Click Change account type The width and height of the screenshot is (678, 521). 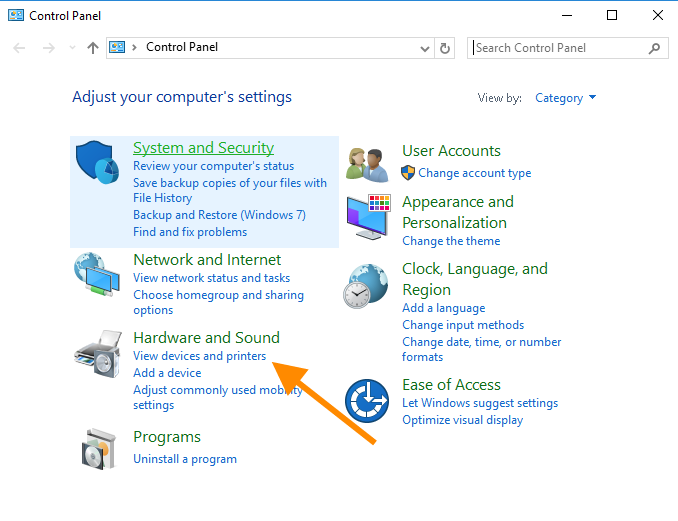tap(474, 173)
